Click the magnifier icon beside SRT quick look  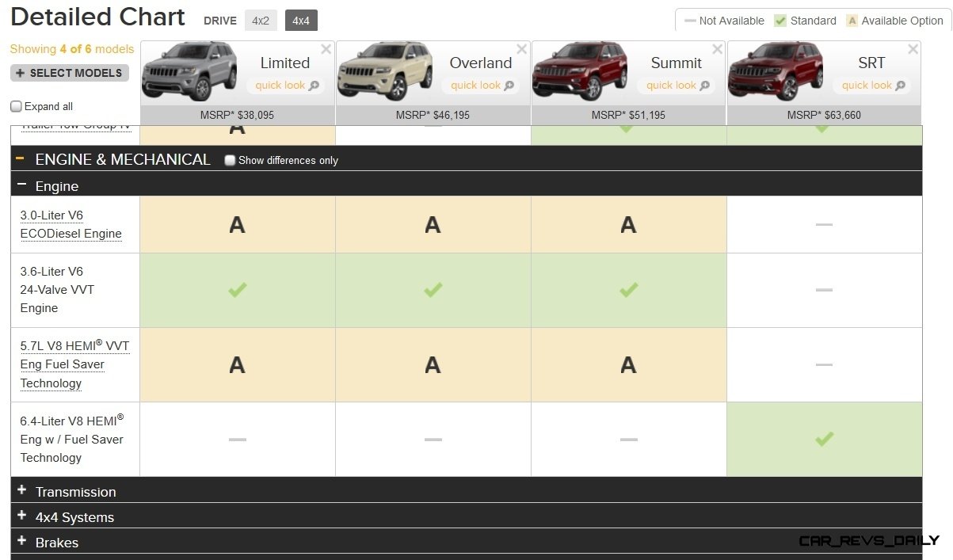coord(900,86)
